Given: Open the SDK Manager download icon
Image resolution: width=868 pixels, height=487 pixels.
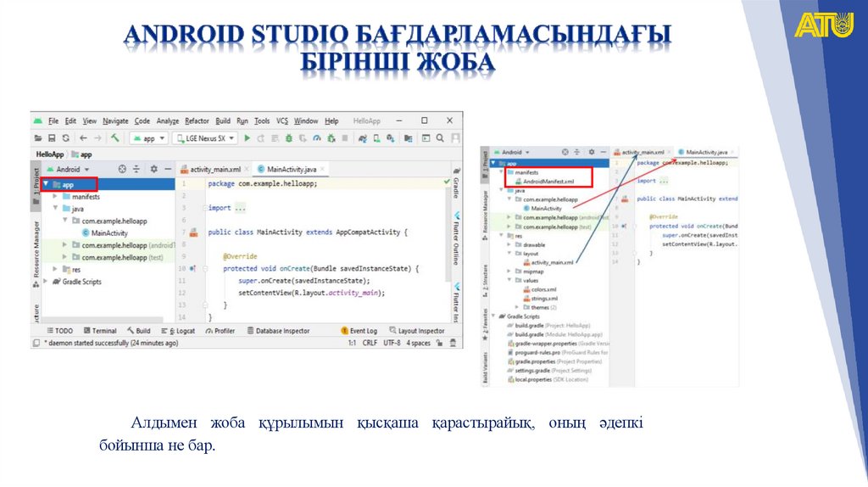Looking at the screenshot, I should click(x=390, y=138).
